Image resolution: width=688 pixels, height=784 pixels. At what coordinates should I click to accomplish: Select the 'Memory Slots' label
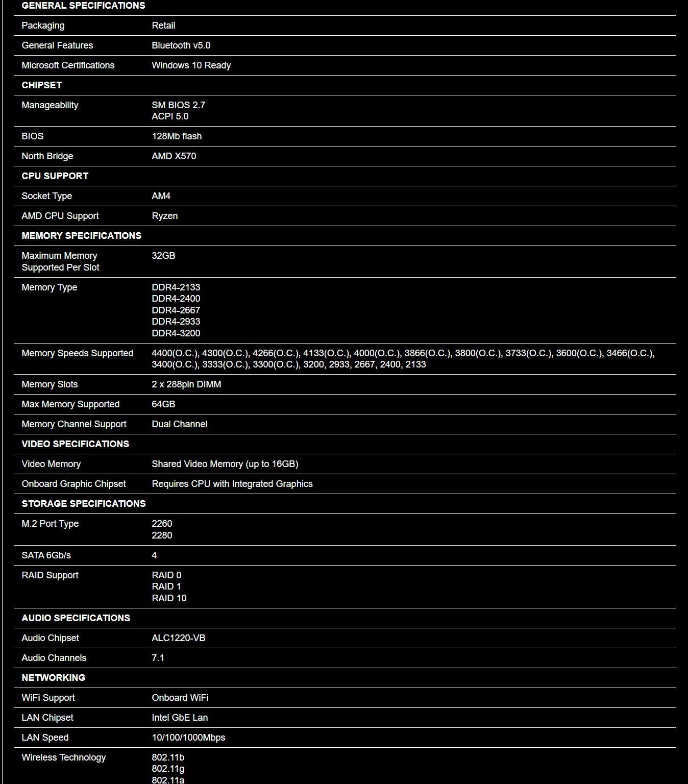click(x=50, y=384)
